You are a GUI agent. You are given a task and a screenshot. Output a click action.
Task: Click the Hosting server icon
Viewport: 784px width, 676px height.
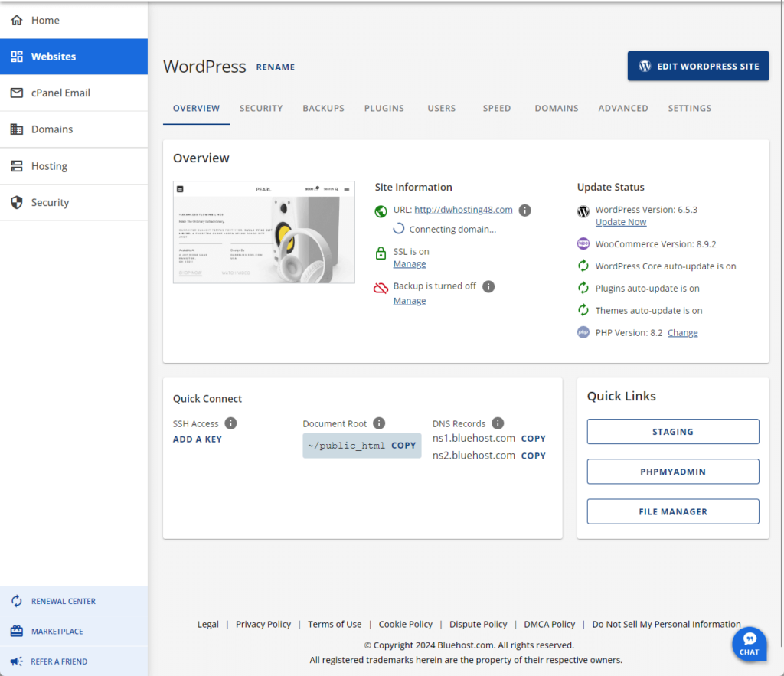(x=17, y=166)
